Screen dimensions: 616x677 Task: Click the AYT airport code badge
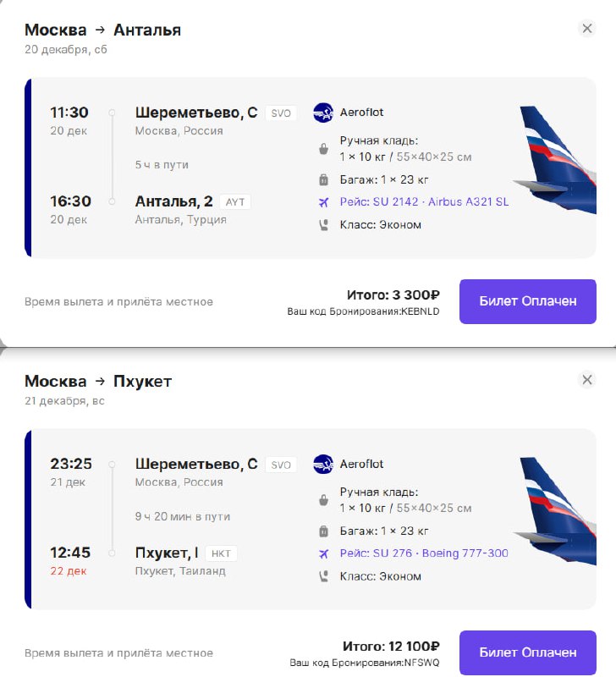pos(235,202)
